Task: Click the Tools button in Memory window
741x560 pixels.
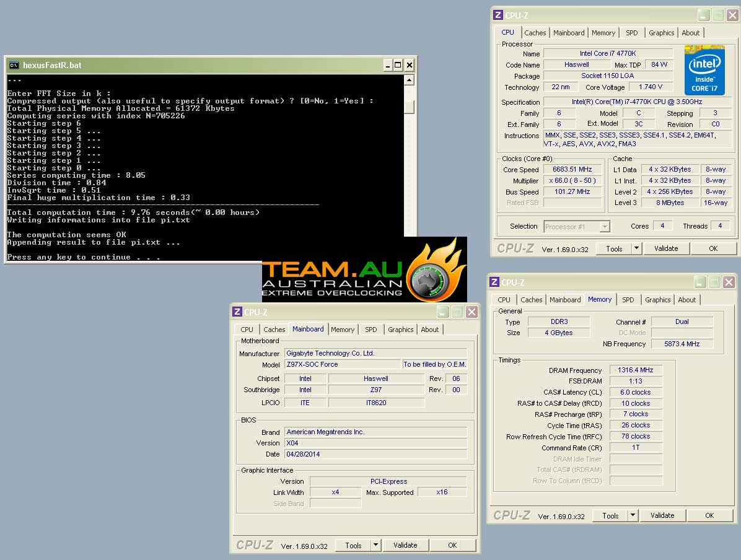Action: 610,515
